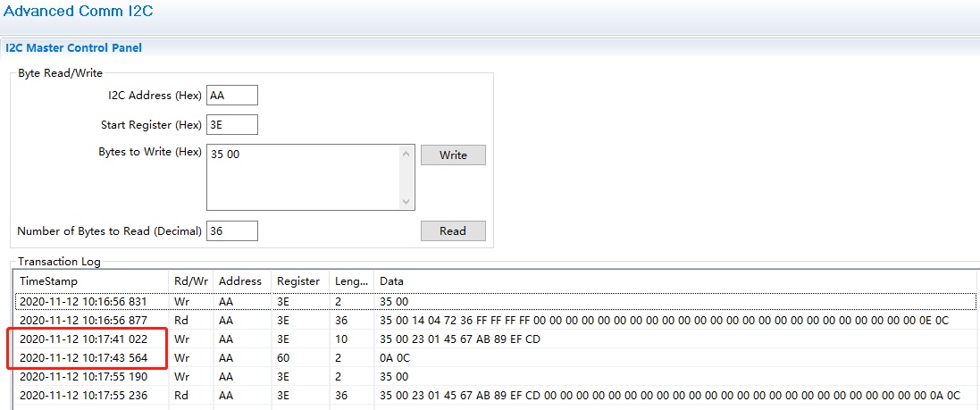This screenshot has height=410, width=980.
Task: Click data cell '0A 0C'
Action: (395, 358)
